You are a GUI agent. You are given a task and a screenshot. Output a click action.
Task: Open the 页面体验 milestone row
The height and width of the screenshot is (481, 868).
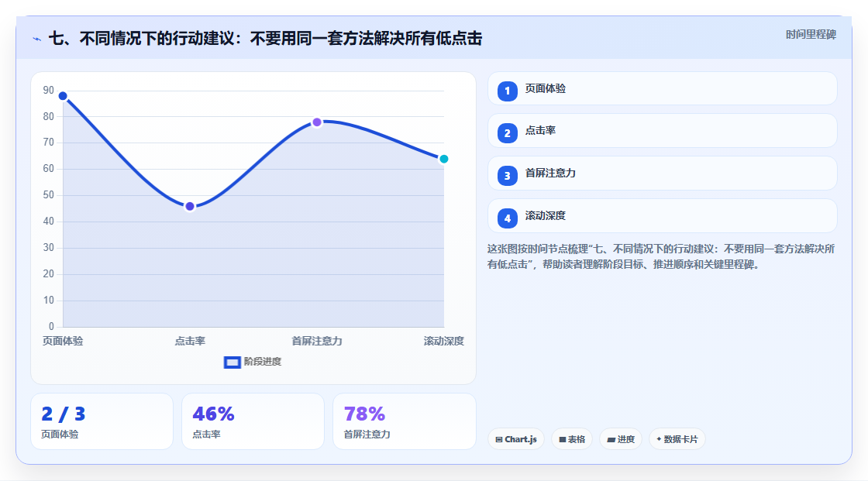662,88
